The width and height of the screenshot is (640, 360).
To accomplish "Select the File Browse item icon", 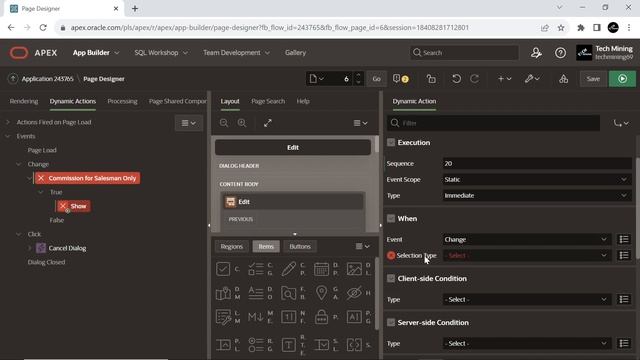I will coord(289,293).
